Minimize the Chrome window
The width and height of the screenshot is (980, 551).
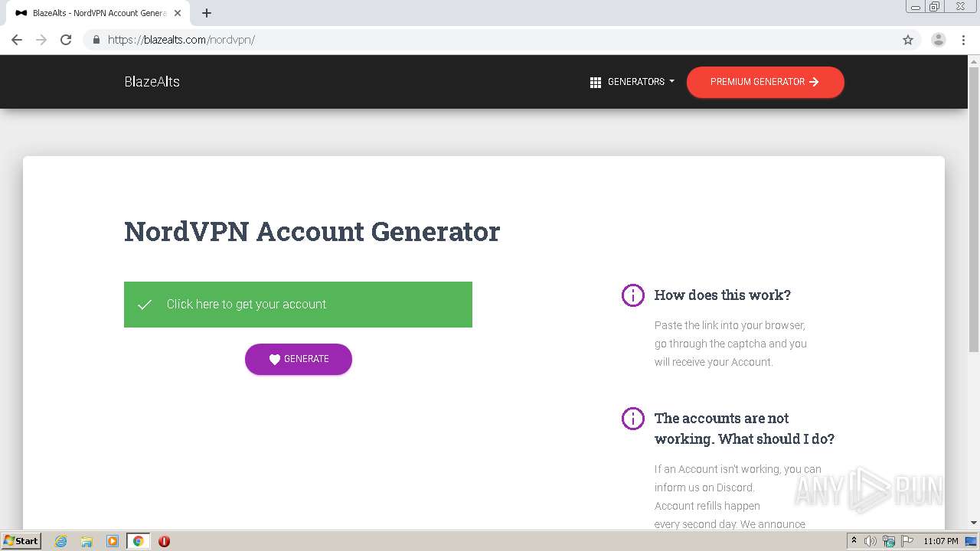point(916,7)
